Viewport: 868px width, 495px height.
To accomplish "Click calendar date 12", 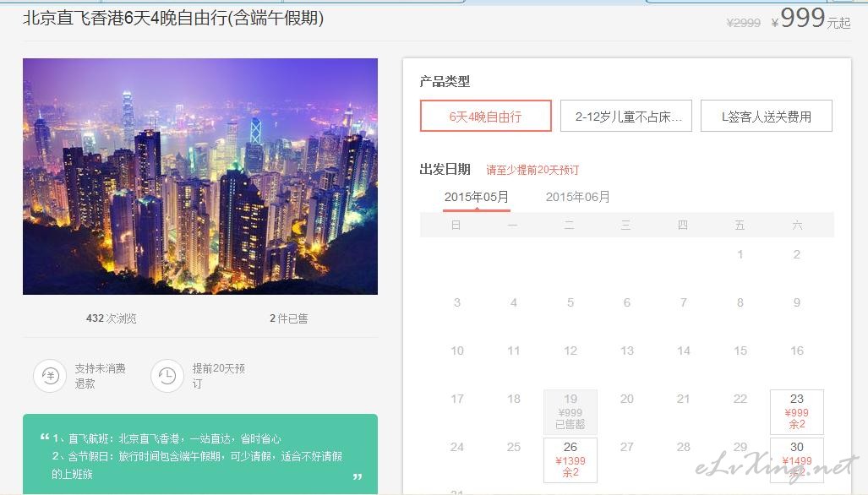I will (x=570, y=351).
